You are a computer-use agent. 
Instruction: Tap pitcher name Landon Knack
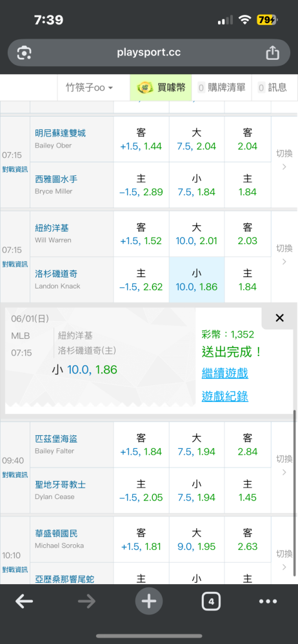[x=57, y=287]
